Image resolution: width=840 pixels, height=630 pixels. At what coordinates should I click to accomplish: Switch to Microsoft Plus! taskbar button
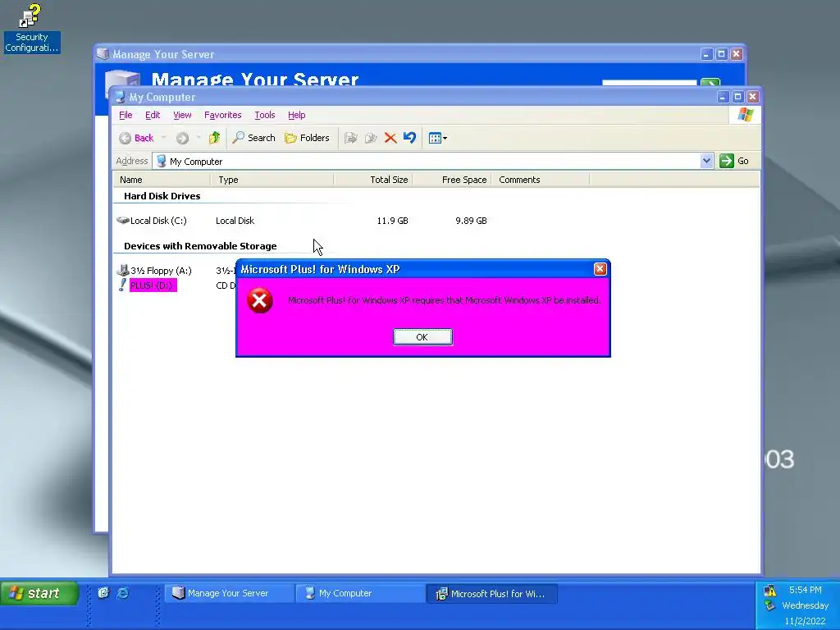click(x=492, y=594)
